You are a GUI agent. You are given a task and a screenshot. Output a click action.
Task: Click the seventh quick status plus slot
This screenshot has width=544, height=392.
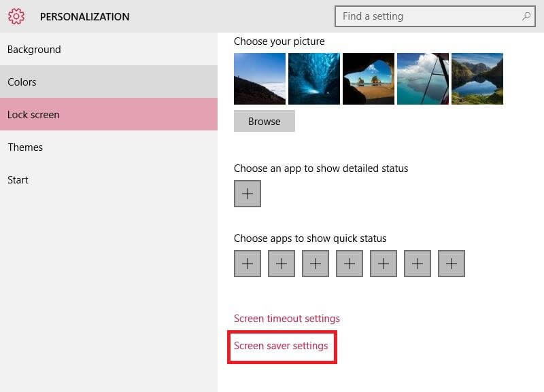(452, 264)
